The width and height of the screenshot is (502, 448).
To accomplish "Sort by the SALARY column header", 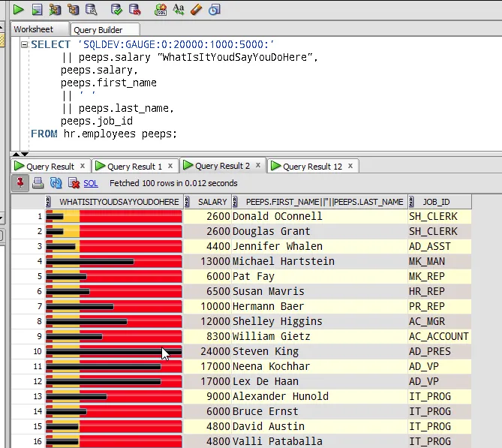I will click(212, 202).
